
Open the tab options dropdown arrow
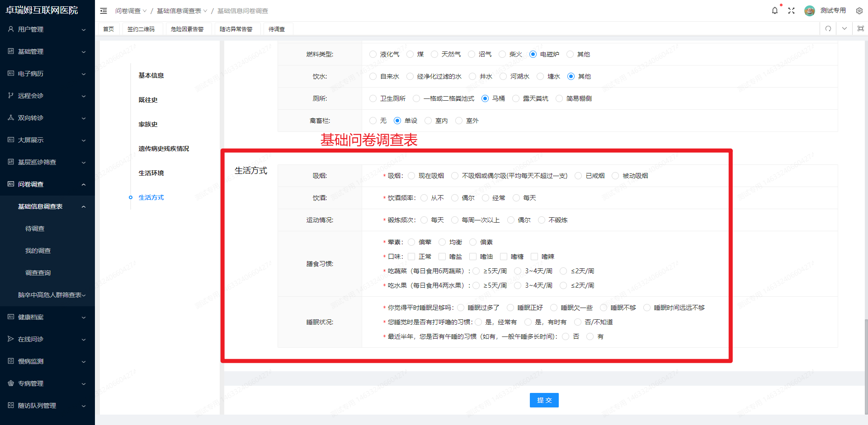(x=844, y=28)
